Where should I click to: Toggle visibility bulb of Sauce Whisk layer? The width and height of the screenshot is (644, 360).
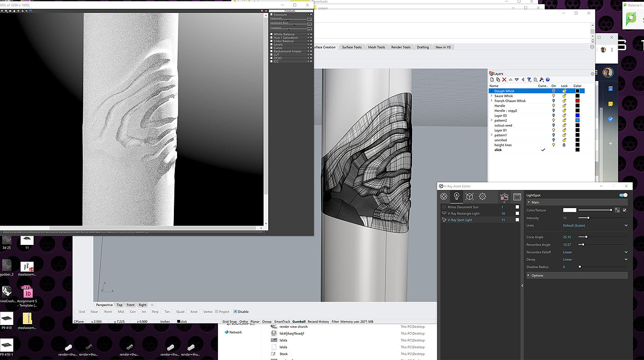553,96
